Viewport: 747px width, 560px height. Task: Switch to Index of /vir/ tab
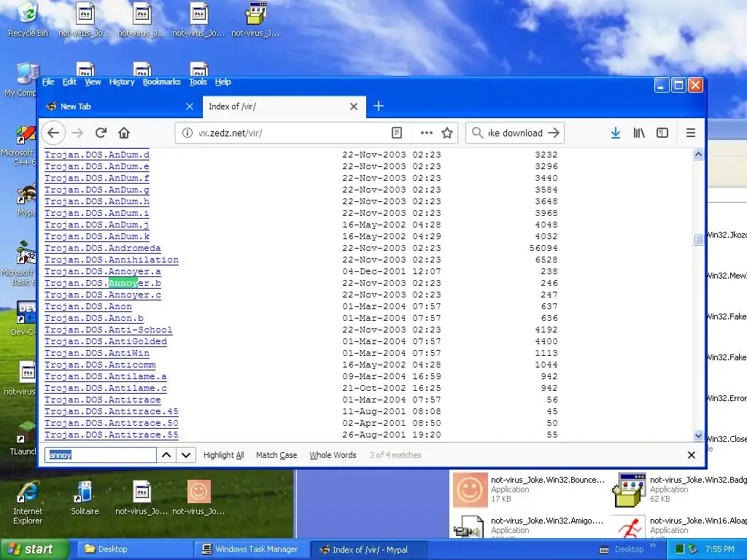point(285,106)
